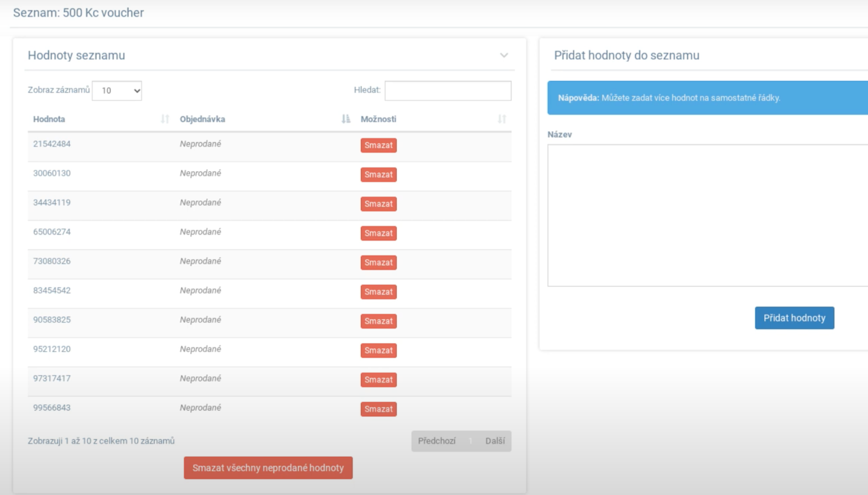868x495 pixels.
Task: Click the value 65006274
Action: tap(52, 232)
